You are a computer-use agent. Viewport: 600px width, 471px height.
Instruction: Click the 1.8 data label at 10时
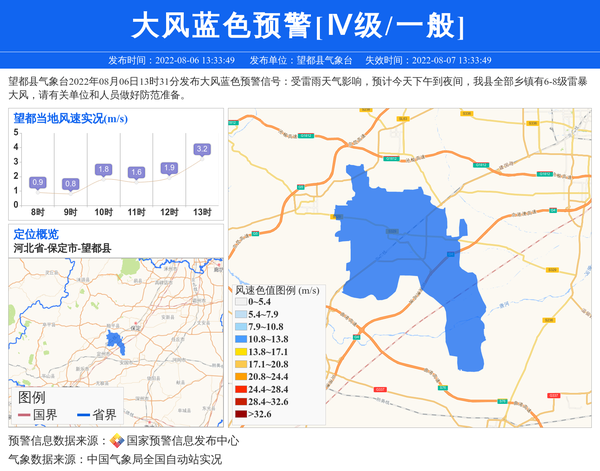point(103,170)
